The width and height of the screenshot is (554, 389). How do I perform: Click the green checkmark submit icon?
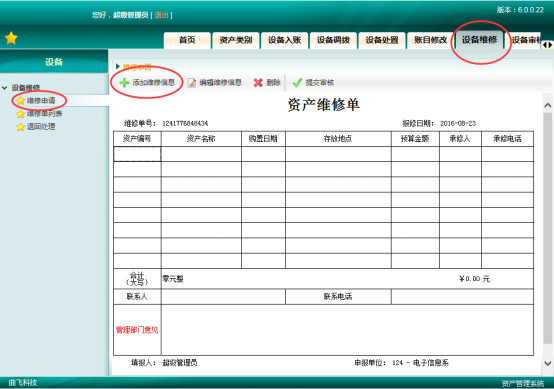297,83
